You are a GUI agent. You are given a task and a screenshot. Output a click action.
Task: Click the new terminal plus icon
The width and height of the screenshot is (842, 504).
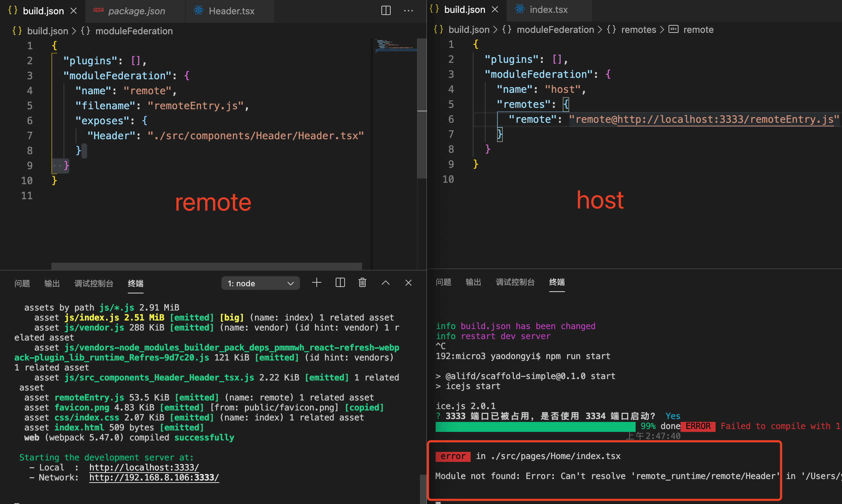316,282
